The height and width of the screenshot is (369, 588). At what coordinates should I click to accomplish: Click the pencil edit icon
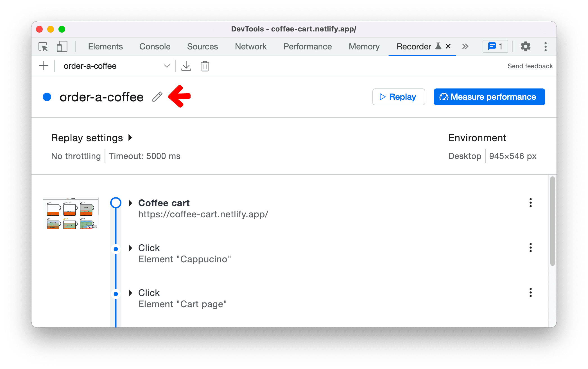tap(157, 96)
